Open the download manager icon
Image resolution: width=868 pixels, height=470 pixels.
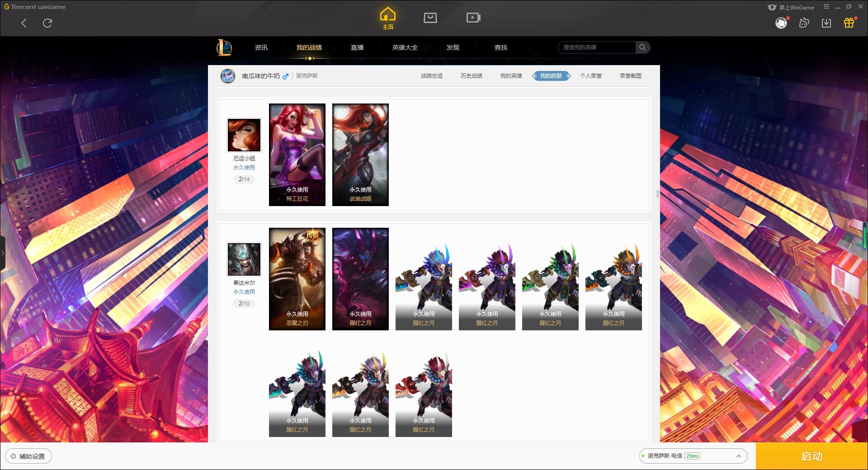pos(826,23)
